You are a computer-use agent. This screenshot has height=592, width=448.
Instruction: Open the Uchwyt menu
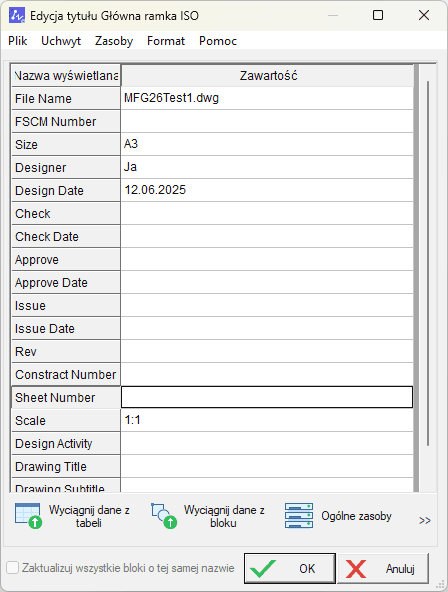pos(61,41)
